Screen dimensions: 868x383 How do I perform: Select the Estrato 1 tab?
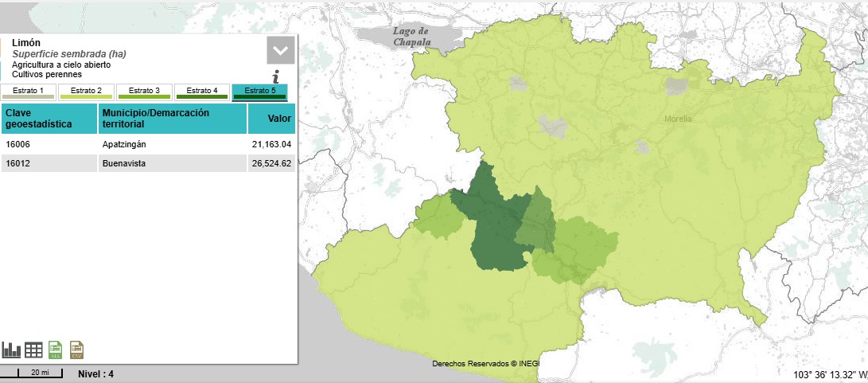coord(29,92)
